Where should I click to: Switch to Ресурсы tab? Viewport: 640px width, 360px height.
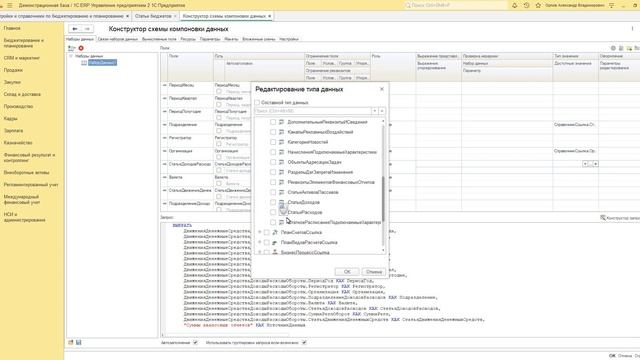click(188, 39)
